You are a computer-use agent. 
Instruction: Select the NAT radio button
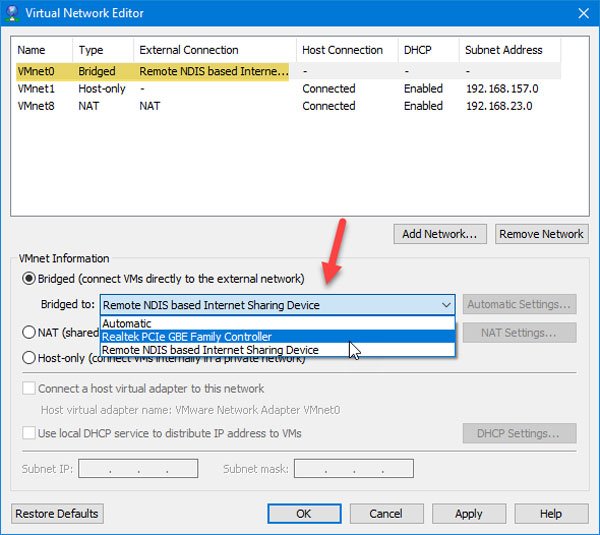tap(29, 332)
